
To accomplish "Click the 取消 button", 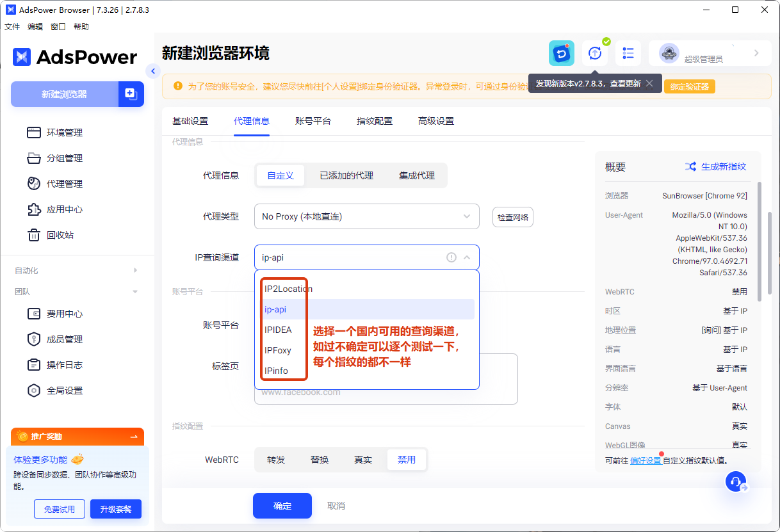I will click(336, 506).
